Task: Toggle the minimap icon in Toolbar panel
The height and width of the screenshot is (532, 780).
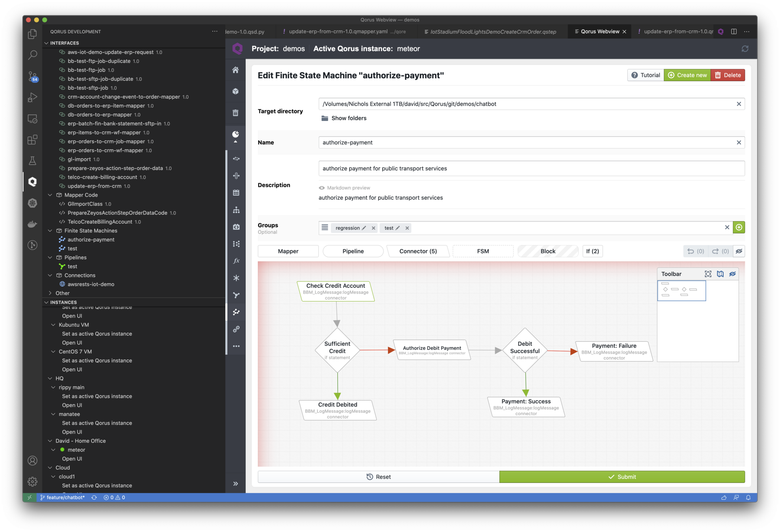Action: tap(720, 274)
